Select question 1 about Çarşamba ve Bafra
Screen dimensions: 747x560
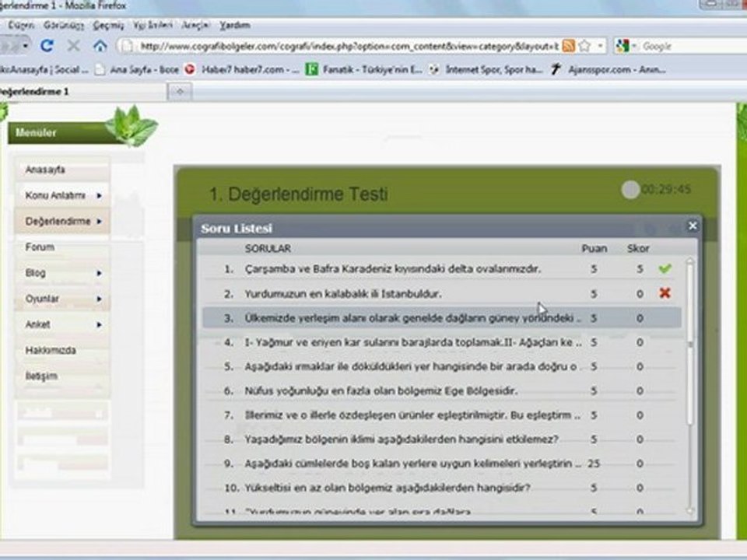pyautogui.click(x=442, y=269)
